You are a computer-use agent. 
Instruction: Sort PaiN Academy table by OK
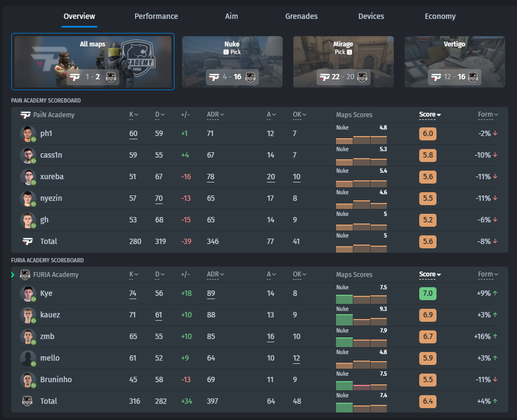click(300, 114)
